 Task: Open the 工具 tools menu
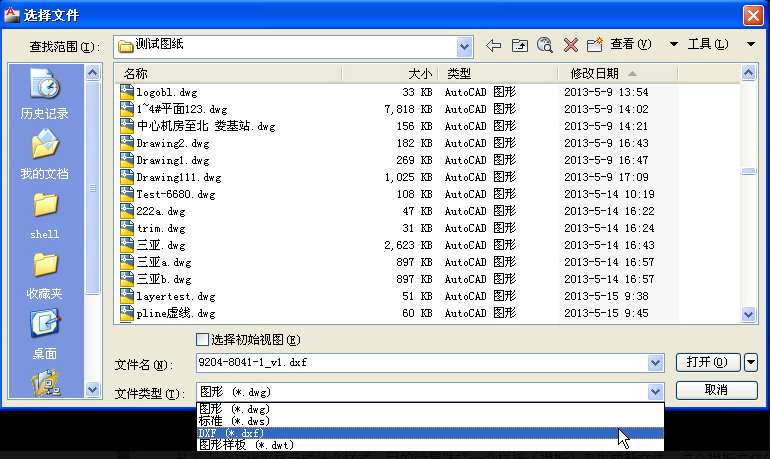tap(708, 44)
